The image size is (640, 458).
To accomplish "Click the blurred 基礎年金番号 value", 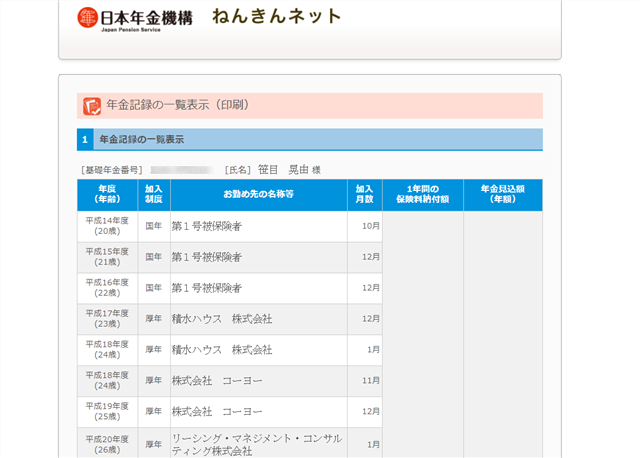I will click(182, 170).
